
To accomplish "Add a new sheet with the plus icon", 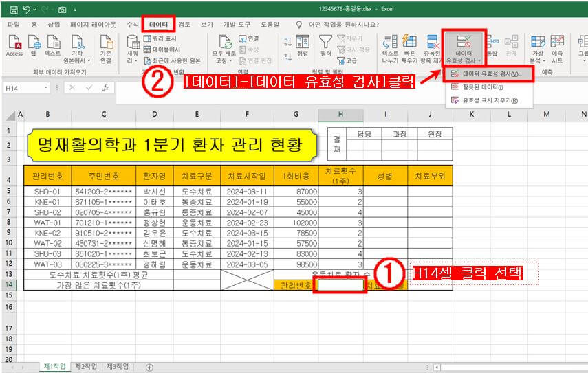I will 149,368.
